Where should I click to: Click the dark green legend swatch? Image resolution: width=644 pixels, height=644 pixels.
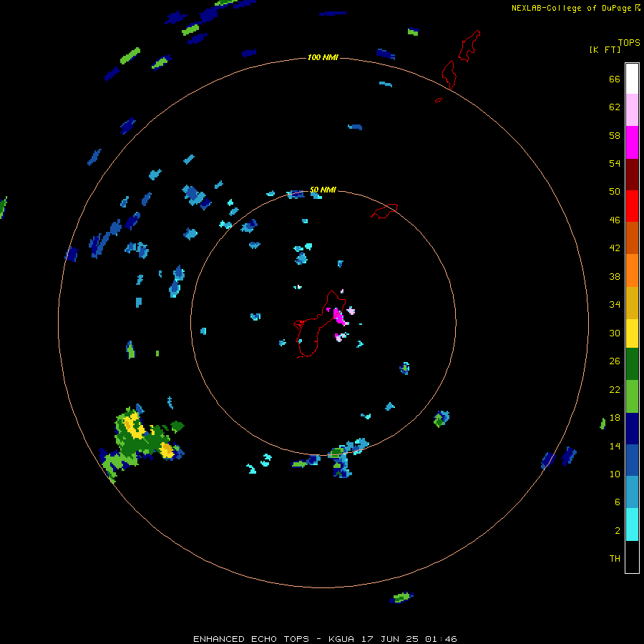click(632, 364)
